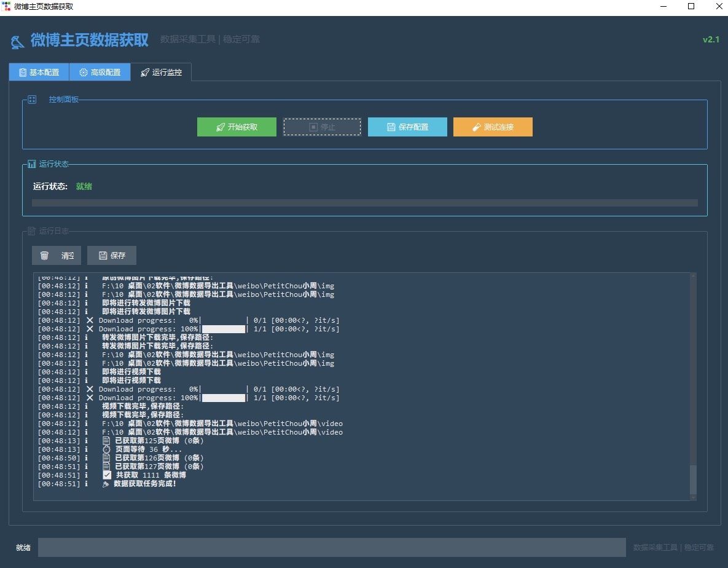Minimize the 微博主页数据获取 window
Viewport: 728px width, 568px height.
(663, 7)
